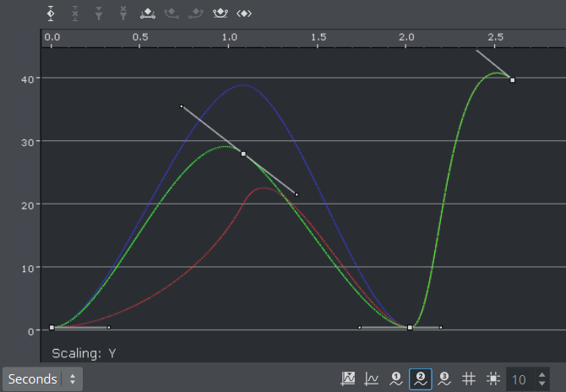The image size is (566, 392).
Task: Click the add keyframe icon in top toolbar
Action: [51, 14]
